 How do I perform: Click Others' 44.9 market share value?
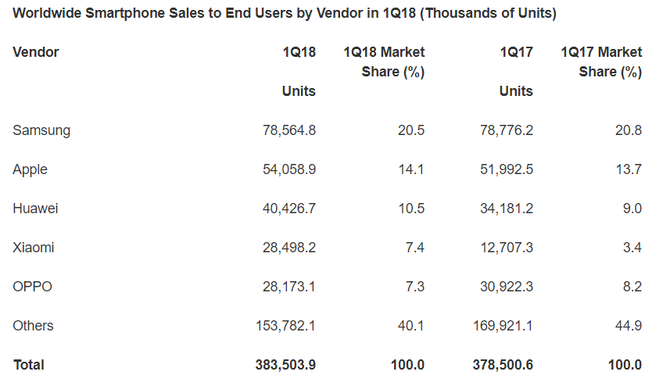(x=629, y=326)
